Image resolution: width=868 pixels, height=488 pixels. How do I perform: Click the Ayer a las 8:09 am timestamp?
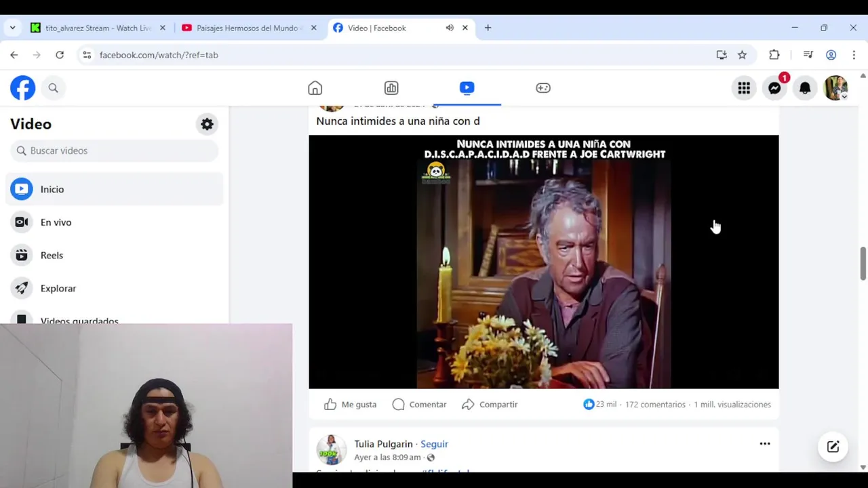point(387,457)
